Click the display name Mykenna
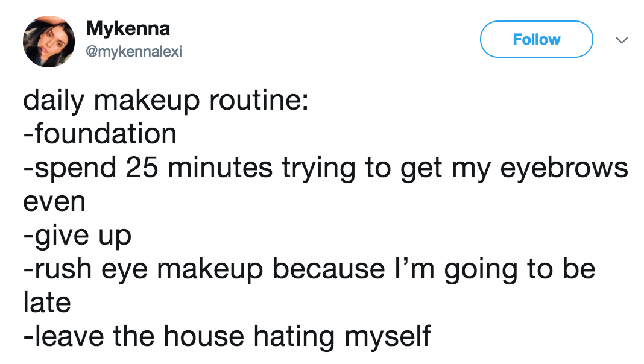Viewport: 644px width, 364px height. [x=128, y=29]
